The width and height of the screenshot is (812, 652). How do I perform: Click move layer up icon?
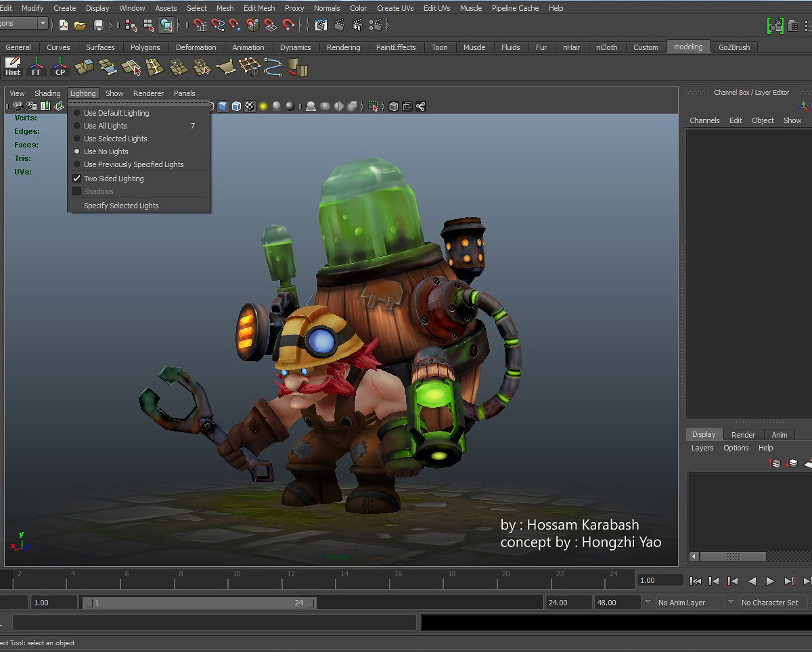click(x=776, y=463)
